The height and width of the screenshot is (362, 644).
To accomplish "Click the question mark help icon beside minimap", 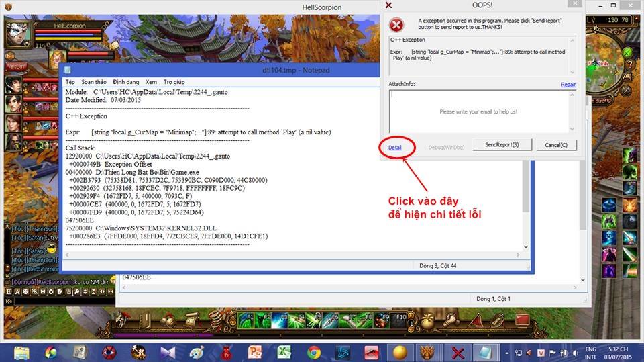I will point(630,64).
